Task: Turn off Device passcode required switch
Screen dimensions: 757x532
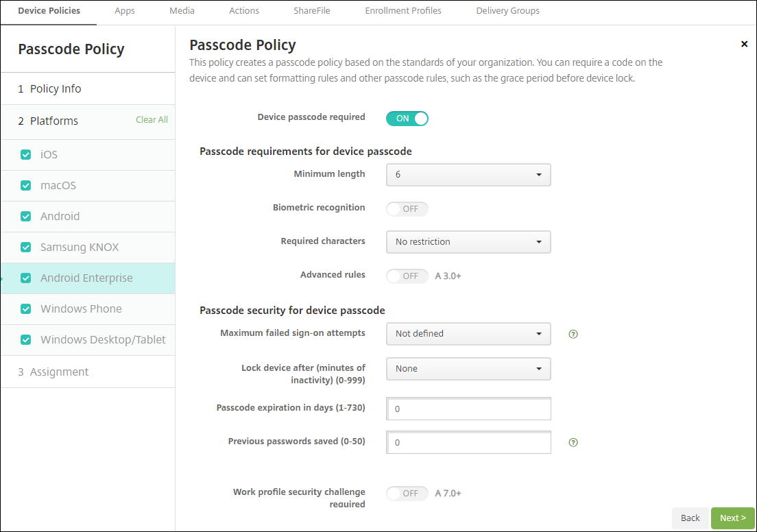Action: tap(407, 119)
